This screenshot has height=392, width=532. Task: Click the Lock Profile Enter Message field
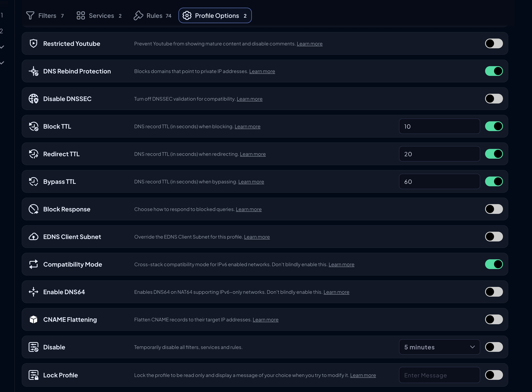coord(439,375)
